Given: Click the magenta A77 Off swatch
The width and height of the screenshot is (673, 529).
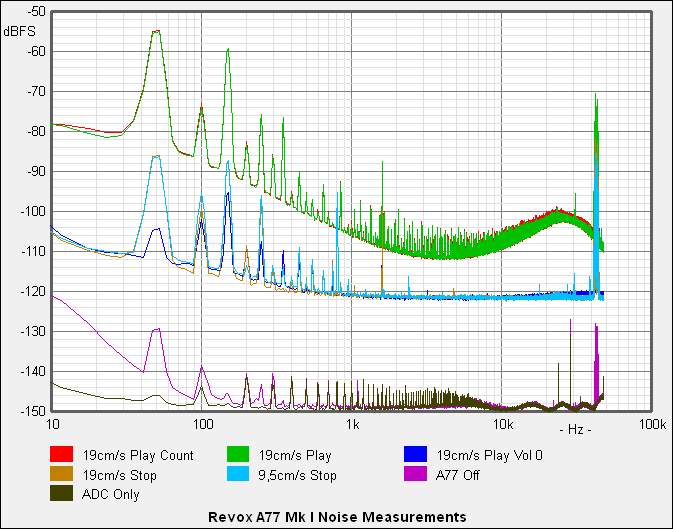Looking at the screenshot, I should point(415,474).
